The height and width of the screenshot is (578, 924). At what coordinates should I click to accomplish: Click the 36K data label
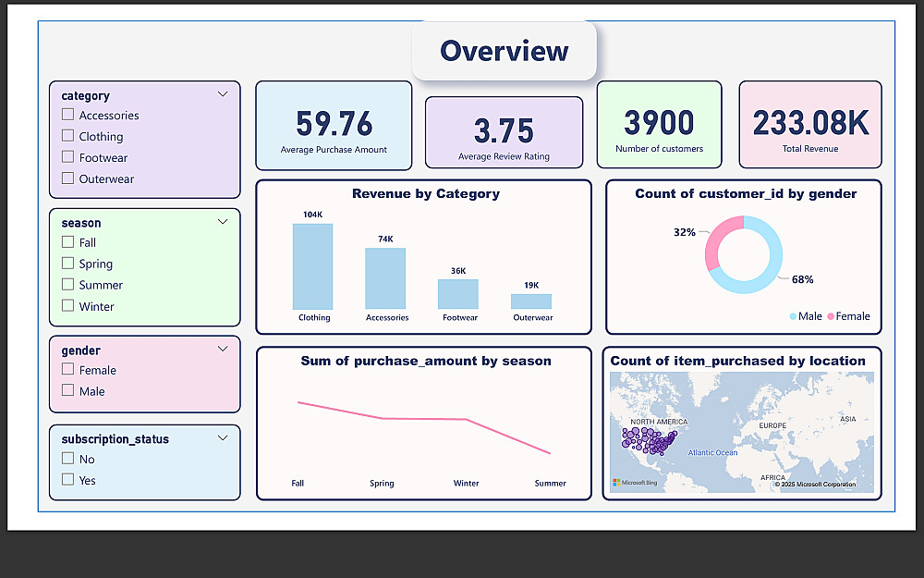458,271
